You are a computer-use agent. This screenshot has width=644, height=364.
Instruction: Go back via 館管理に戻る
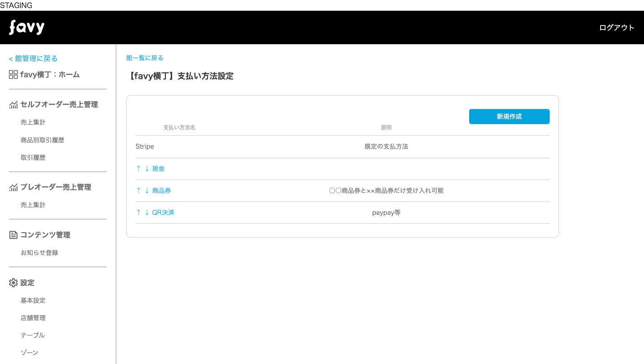click(x=33, y=59)
